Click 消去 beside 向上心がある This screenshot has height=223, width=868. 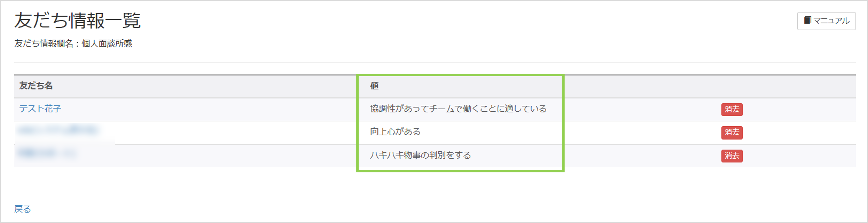[732, 132]
